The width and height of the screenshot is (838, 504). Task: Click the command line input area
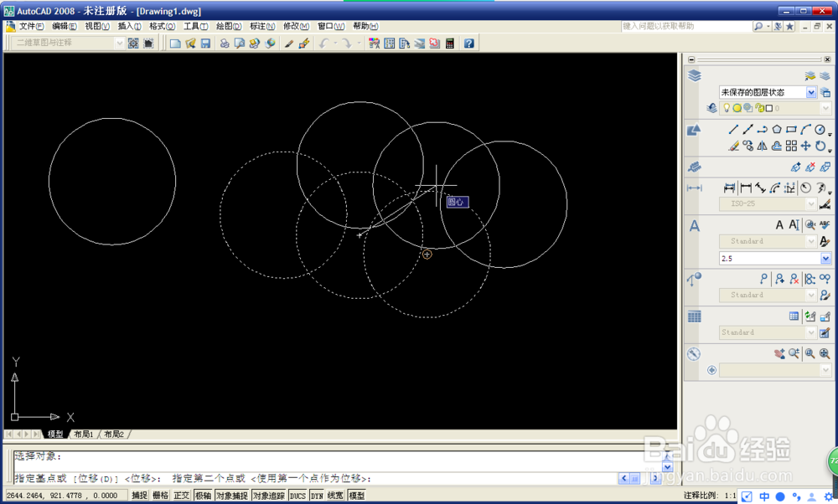[x=315, y=478]
